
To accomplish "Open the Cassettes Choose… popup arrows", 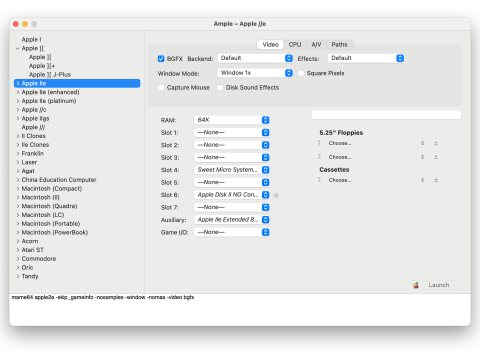I will point(422,180).
